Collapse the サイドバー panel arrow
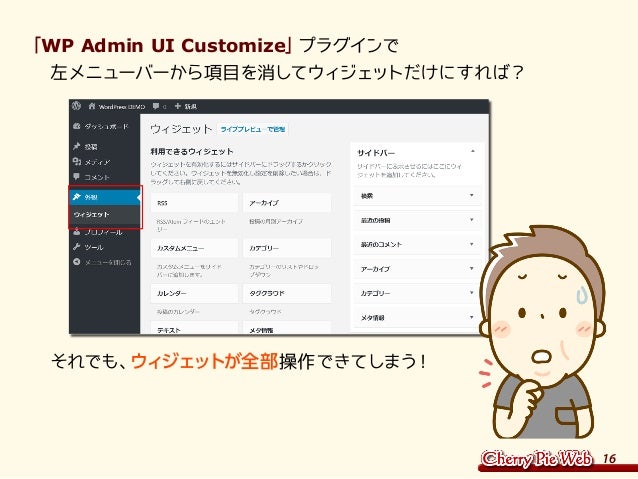This screenshot has height=479, width=638. pyautogui.click(x=472, y=152)
